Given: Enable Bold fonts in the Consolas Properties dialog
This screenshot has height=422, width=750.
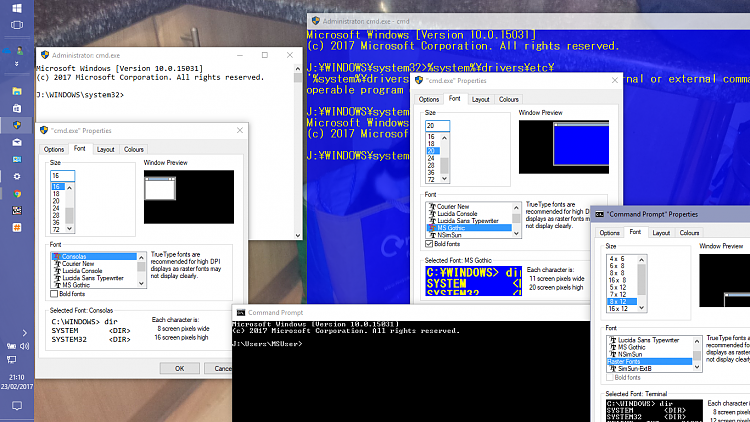Looking at the screenshot, I should click(54, 294).
